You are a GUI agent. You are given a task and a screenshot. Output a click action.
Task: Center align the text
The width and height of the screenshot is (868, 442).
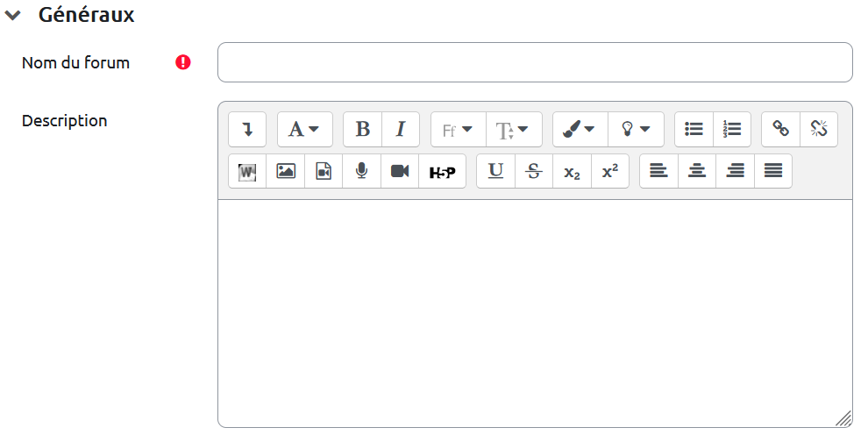(x=697, y=171)
